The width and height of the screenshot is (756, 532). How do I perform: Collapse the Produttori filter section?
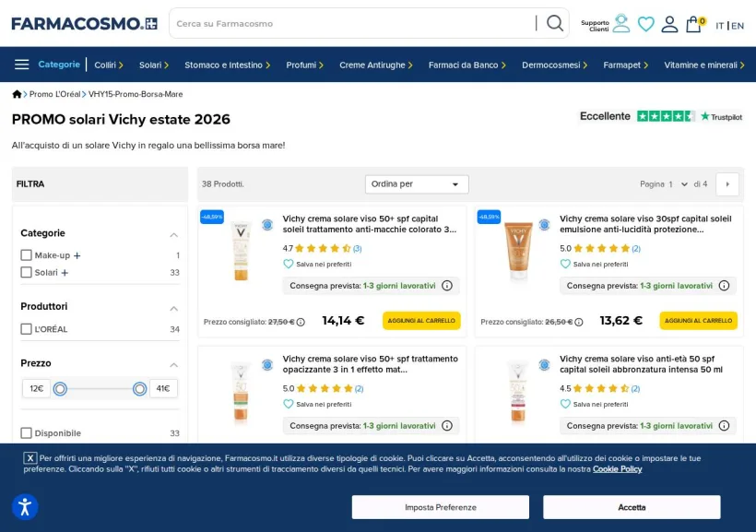tap(174, 309)
